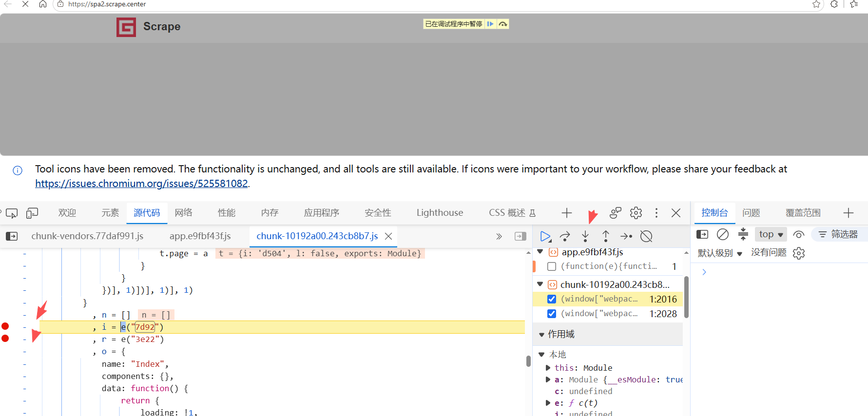Open the DevTools more options menu
Viewport: 868px width, 416px height.
click(656, 213)
